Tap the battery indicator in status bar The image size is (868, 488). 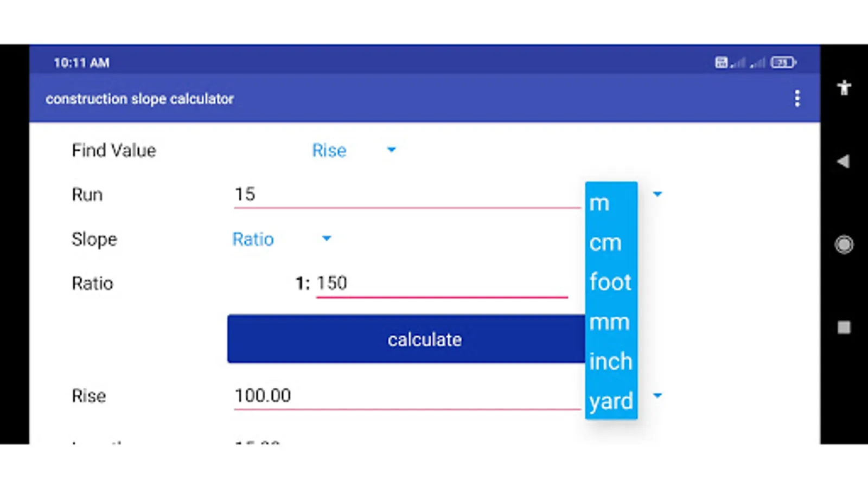pos(783,63)
